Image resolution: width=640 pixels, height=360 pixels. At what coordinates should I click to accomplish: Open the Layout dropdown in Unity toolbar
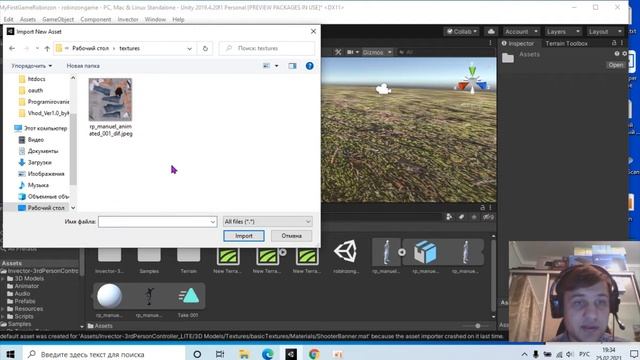605,31
